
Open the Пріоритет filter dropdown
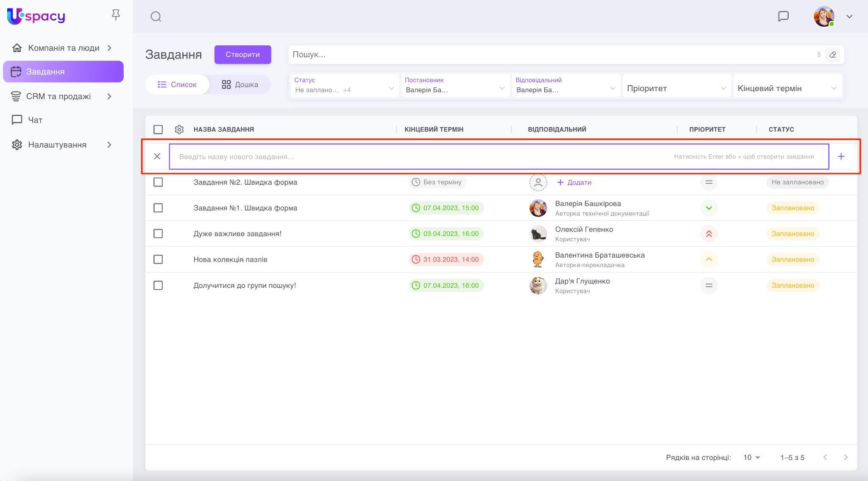[x=676, y=88]
